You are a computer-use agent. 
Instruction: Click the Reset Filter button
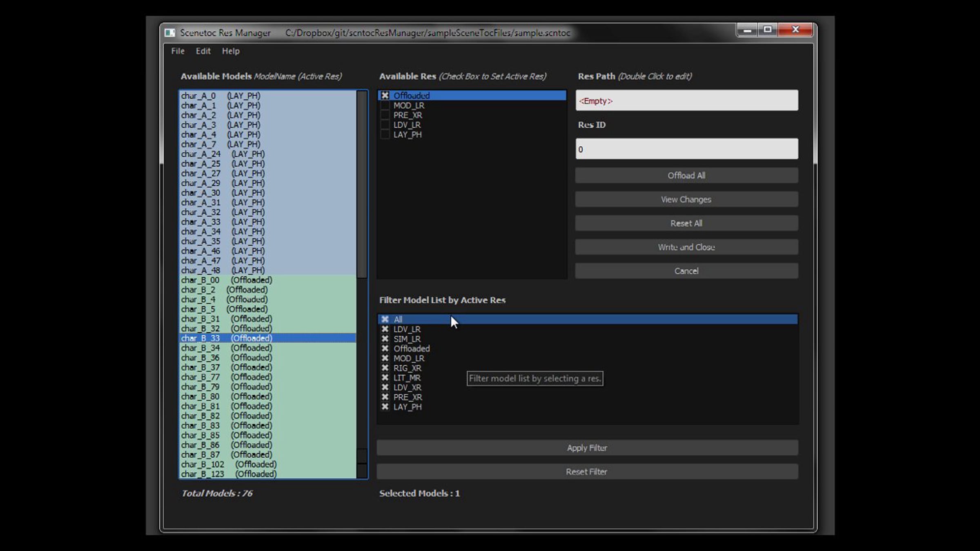(587, 472)
